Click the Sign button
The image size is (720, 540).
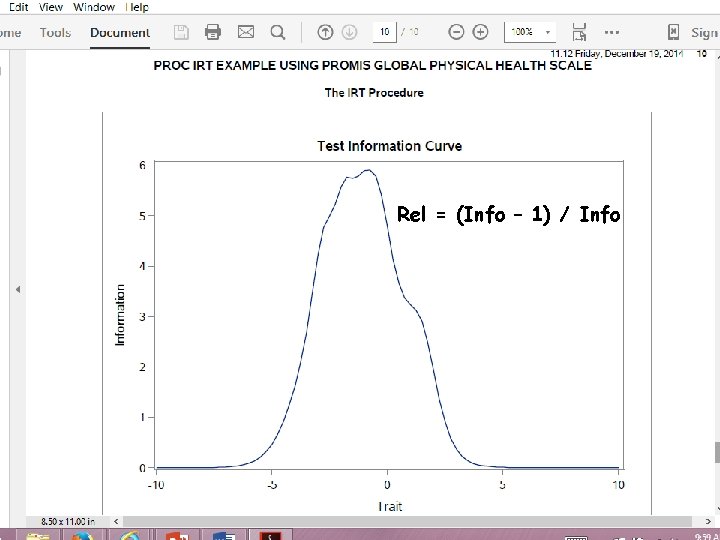704,33
